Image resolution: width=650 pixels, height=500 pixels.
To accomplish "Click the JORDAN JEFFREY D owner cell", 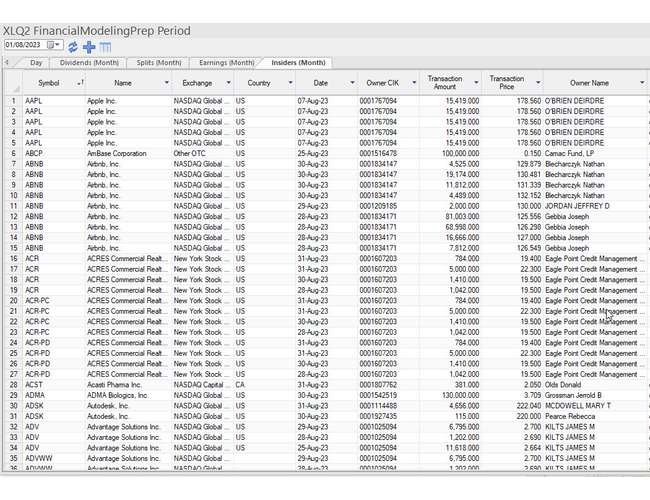I will tap(595, 206).
